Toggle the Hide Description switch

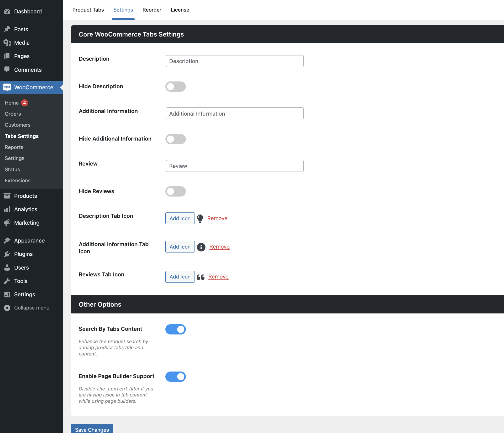coord(176,86)
